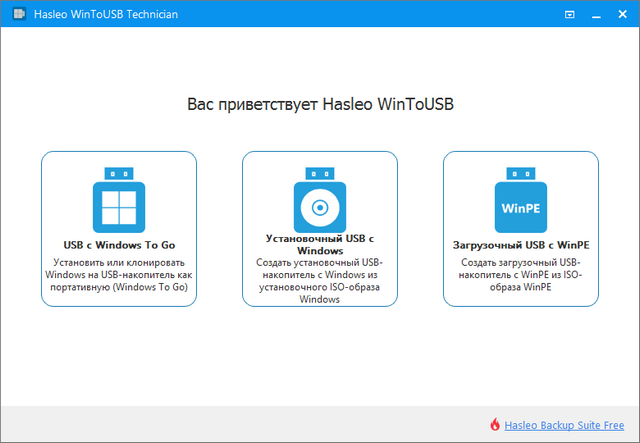Open the title bar dropdown menu
Viewport: 640px width, 443px height.
point(569,15)
